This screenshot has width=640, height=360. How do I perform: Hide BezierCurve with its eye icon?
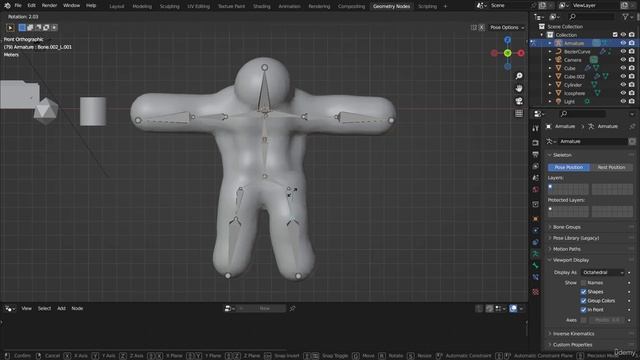(x=623, y=51)
